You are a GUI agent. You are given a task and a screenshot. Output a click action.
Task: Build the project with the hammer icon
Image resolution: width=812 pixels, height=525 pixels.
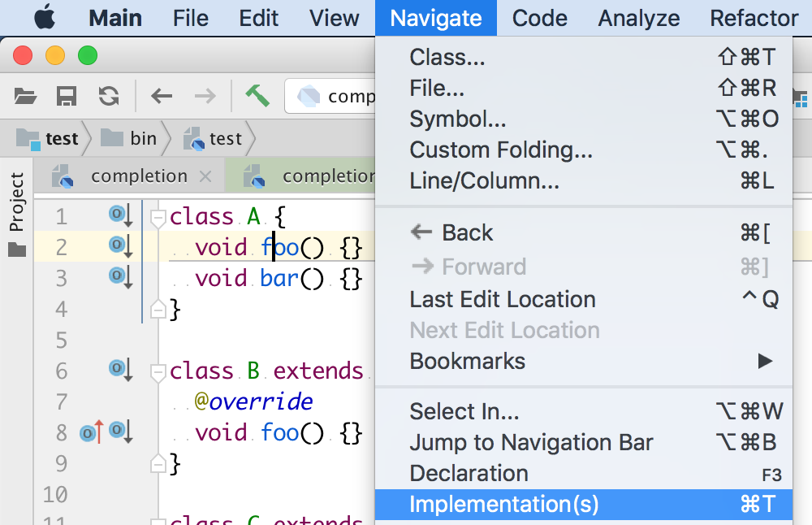[257, 95]
